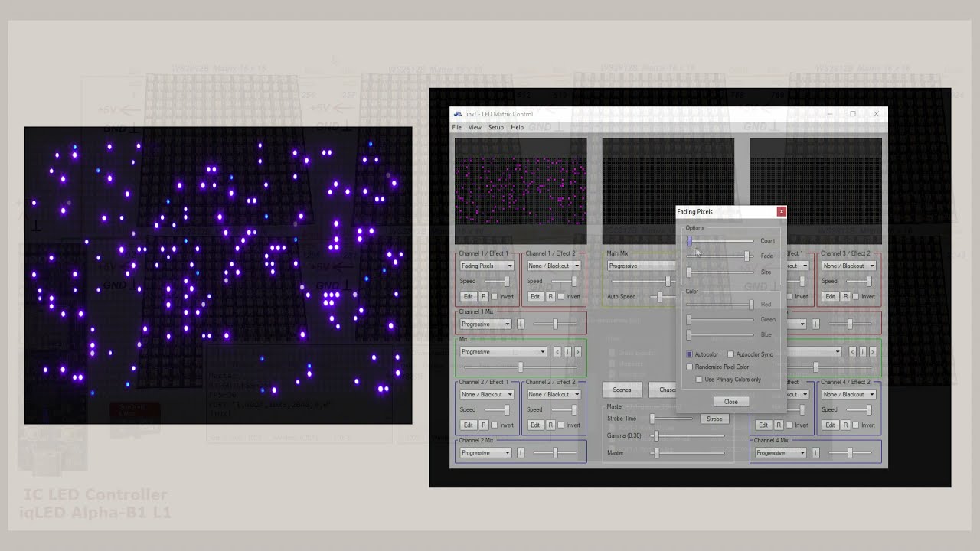Click Edit in Channel 1 / Effect 1

[468, 296]
